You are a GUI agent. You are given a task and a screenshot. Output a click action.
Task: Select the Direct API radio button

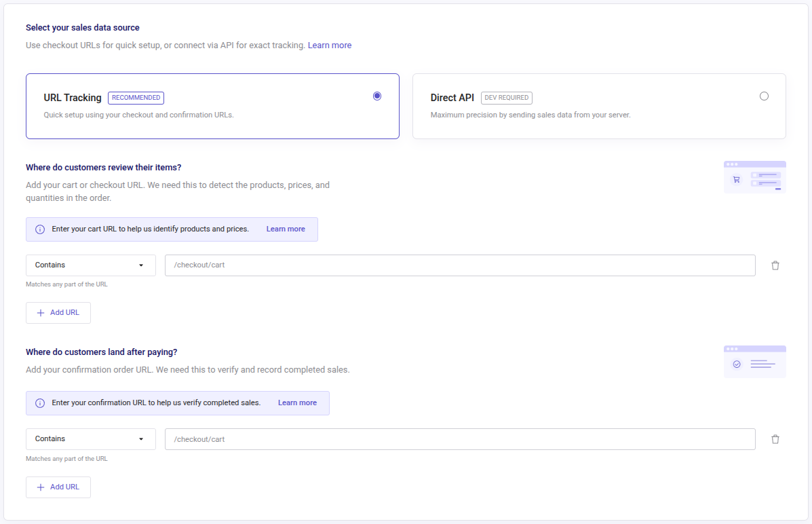pyautogui.click(x=764, y=96)
